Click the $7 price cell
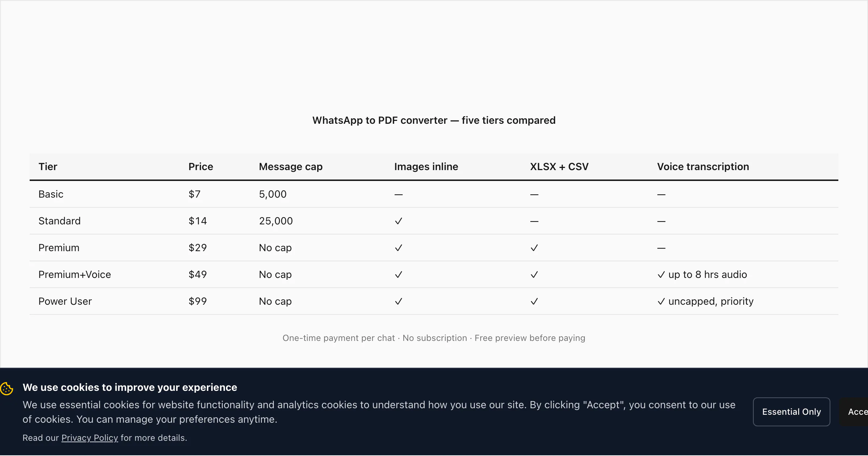This screenshot has height=456, width=868. click(194, 194)
